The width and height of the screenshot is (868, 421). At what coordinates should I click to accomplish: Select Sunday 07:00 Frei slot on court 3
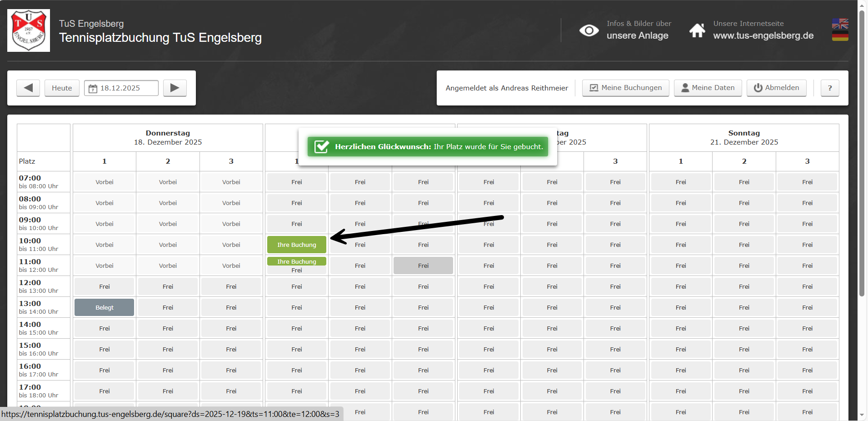[807, 182]
